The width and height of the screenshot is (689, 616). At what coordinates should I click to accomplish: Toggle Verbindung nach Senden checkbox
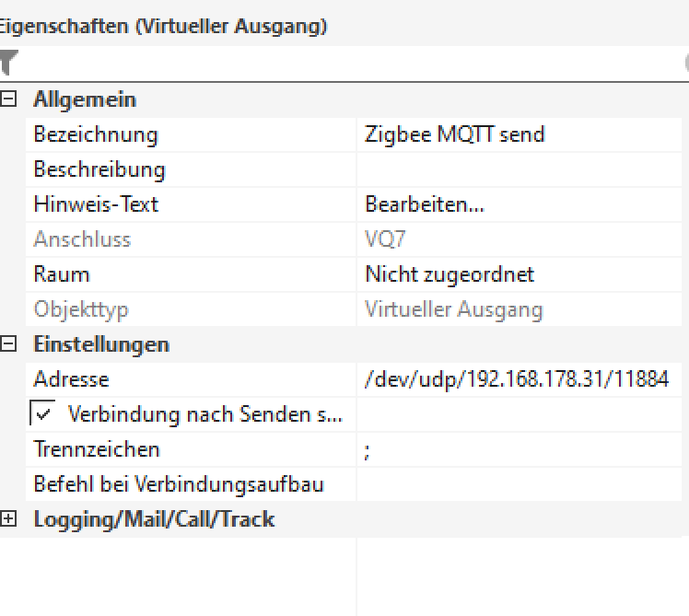pyautogui.click(x=42, y=414)
